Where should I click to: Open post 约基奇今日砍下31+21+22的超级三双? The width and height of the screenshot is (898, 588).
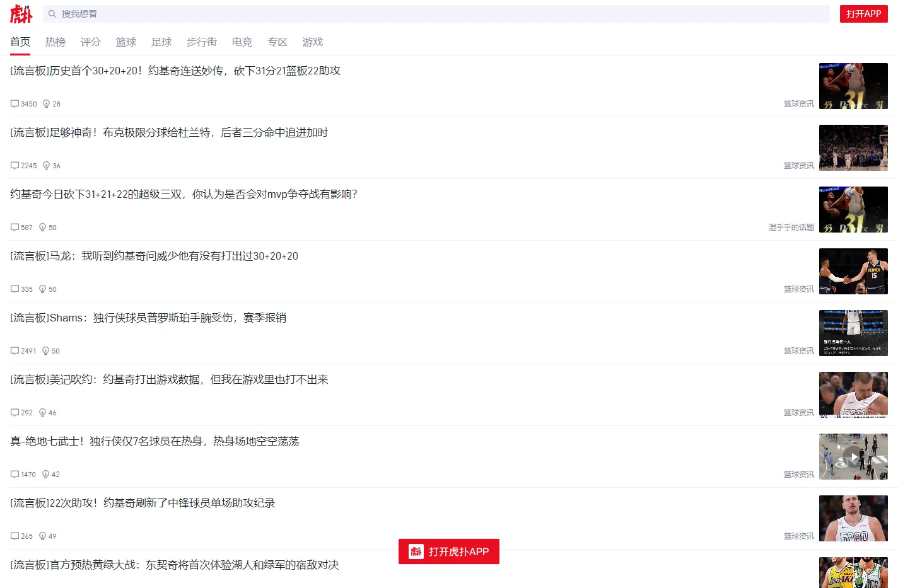click(184, 194)
